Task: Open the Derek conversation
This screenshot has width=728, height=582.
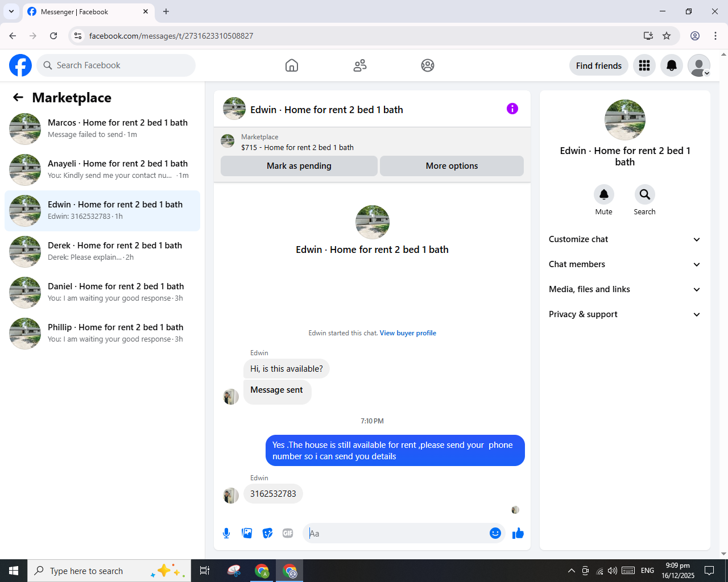Action: [102, 252]
